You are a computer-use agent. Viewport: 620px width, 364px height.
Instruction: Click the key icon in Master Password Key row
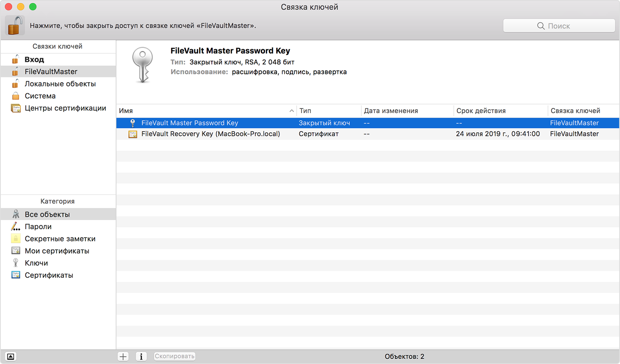133,123
